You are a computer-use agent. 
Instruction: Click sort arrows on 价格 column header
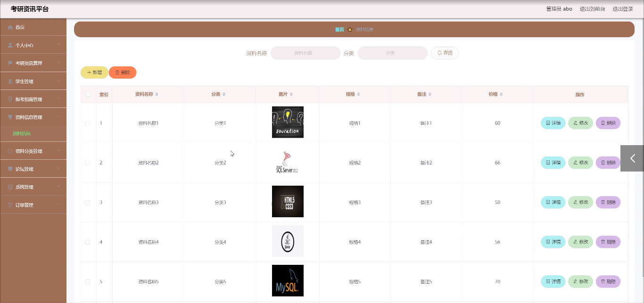click(501, 95)
